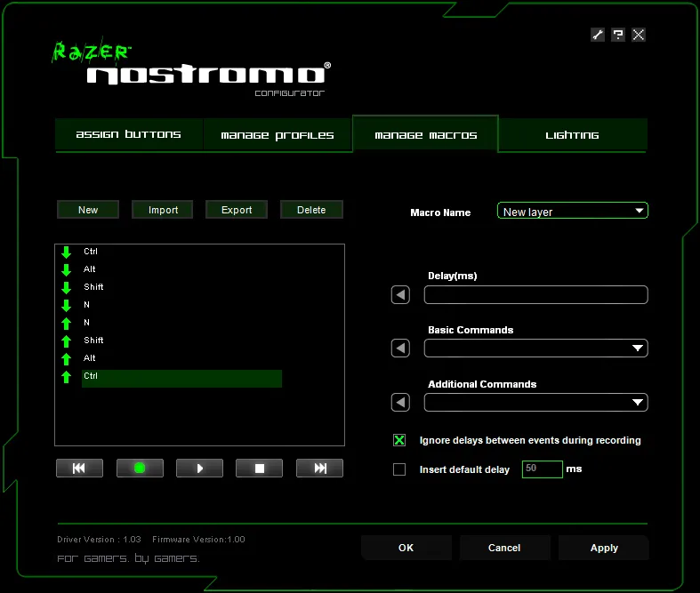Click the Import button
The image size is (700, 593).
pos(163,210)
